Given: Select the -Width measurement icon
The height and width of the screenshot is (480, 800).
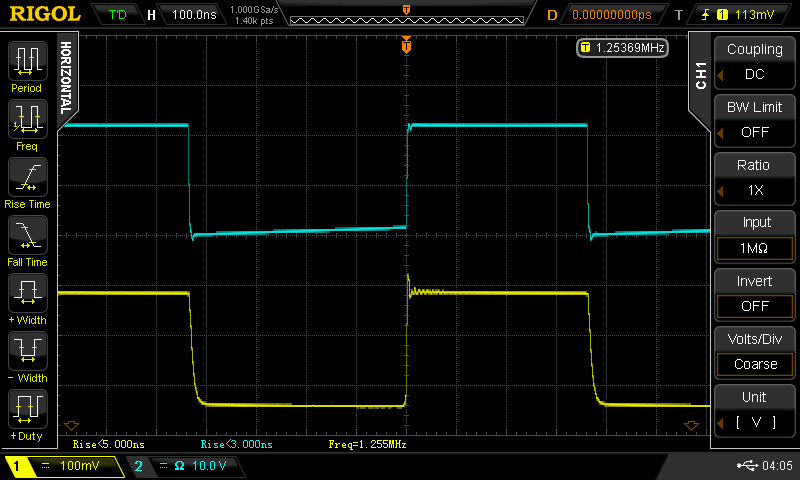Looking at the screenshot, I should [28, 351].
